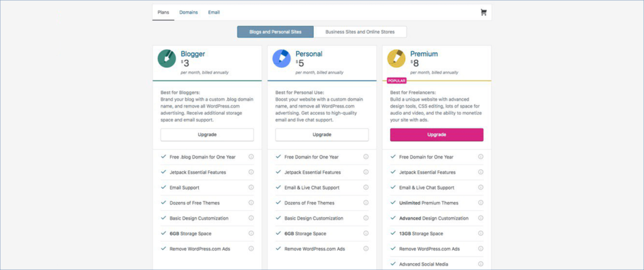The width and height of the screenshot is (644, 270).
Task: Show info for Personal Email & Live Chat Support
Action: click(x=366, y=188)
